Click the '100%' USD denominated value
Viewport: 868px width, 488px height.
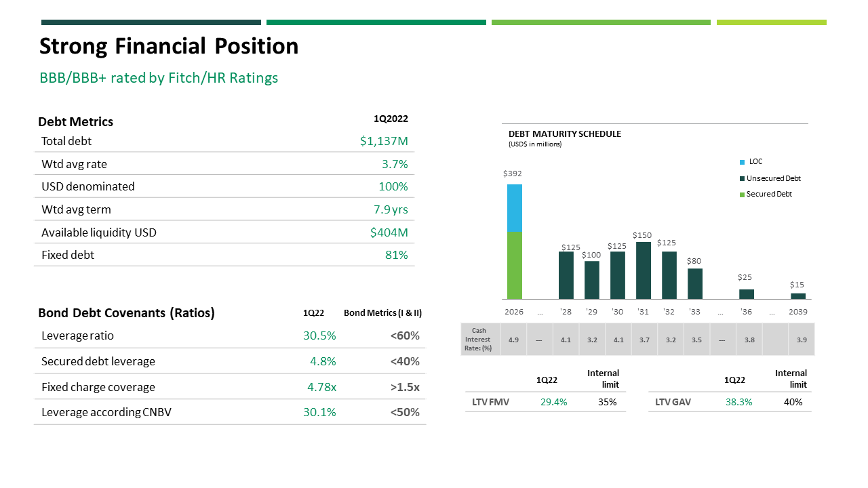coord(393,186)
